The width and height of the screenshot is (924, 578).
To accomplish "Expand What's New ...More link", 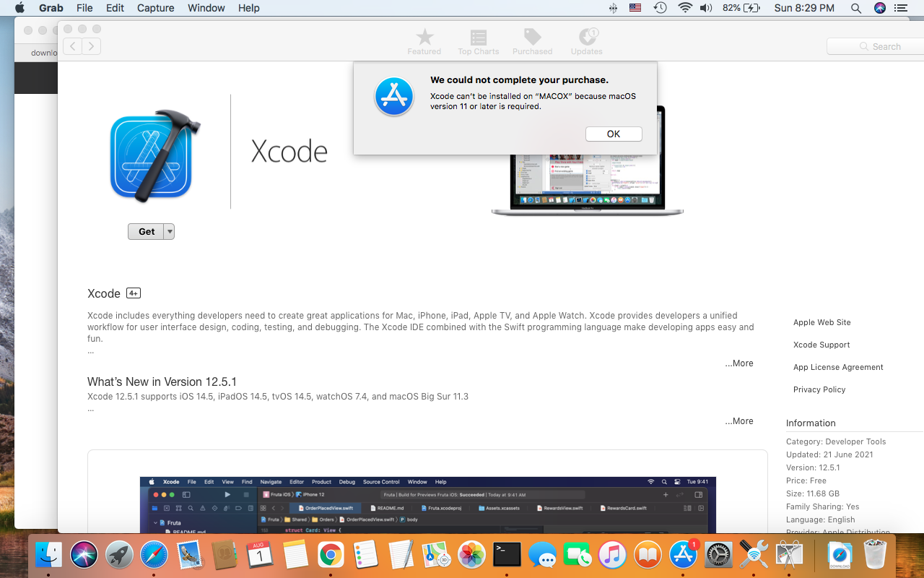I will pyautogui.click(x=739, y=421).
